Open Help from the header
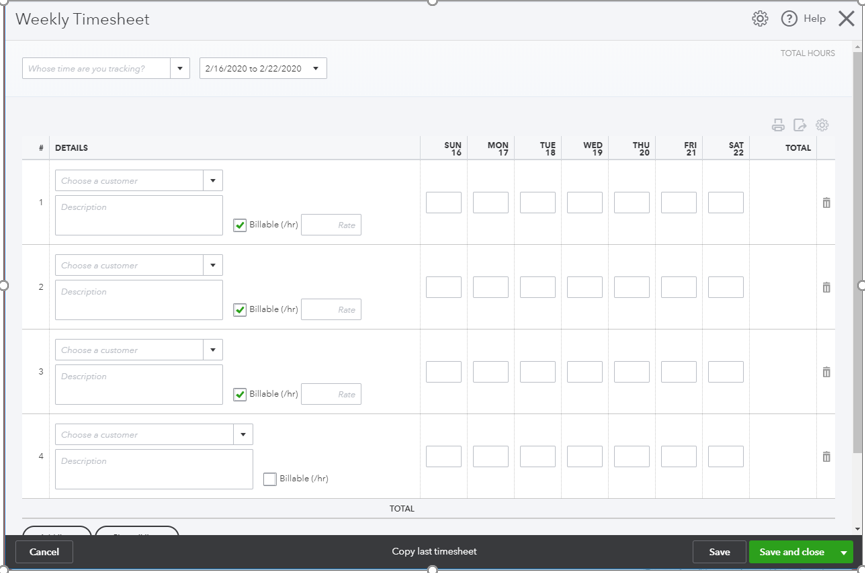 (803, 19)
